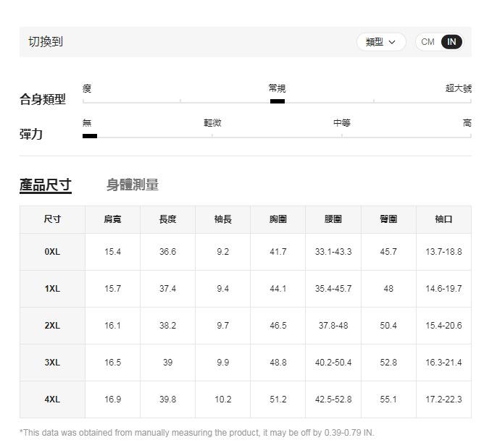Click the 常規 marker on fit slider
Viewport: 484px width, 448px height.
pos(277,101)
